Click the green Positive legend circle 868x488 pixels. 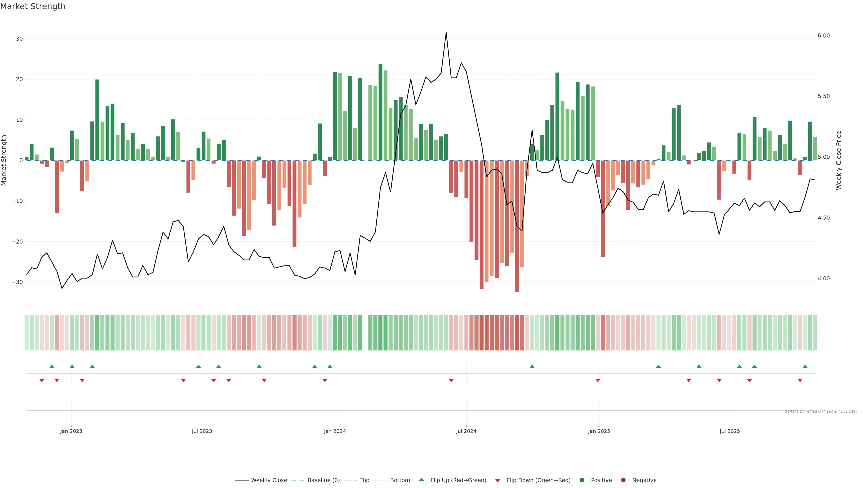pos(582,480)
